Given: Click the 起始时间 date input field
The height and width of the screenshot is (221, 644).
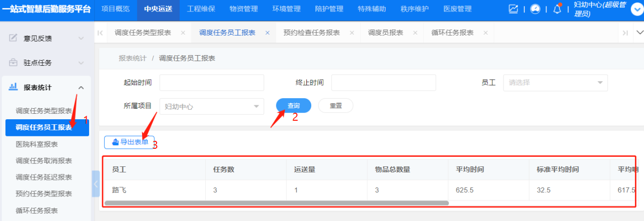Looking at the screenshot, I should (x=212, y=83).
